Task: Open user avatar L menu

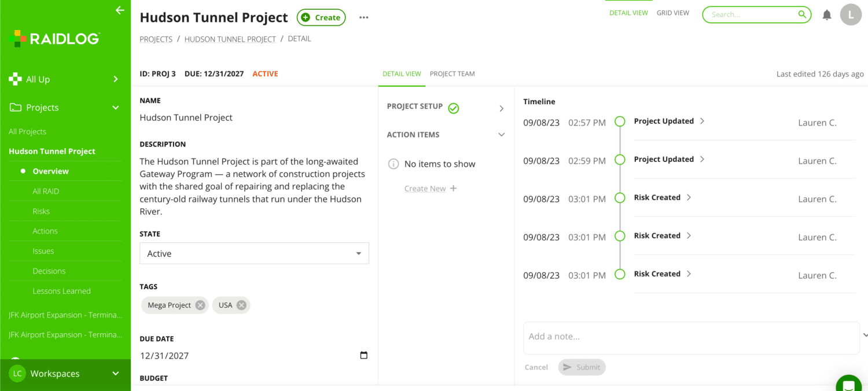Action: [851, 15]
